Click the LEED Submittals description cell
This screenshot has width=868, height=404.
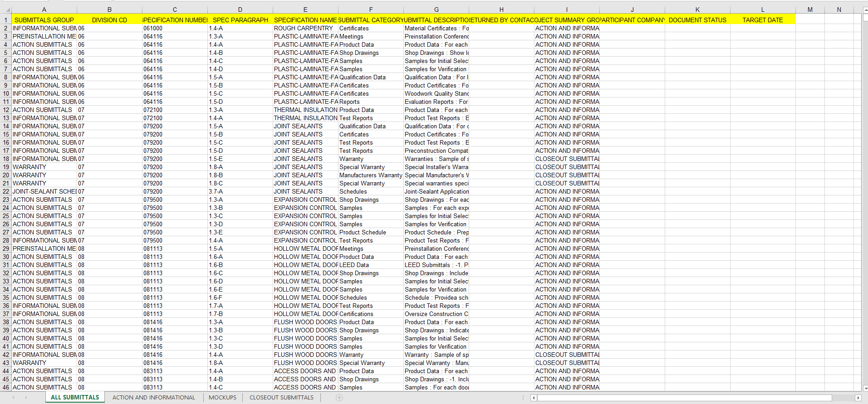[x=436, y=265]
